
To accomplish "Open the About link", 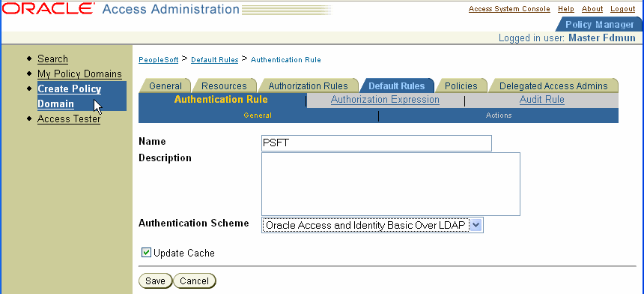I will tap(592, 9).
